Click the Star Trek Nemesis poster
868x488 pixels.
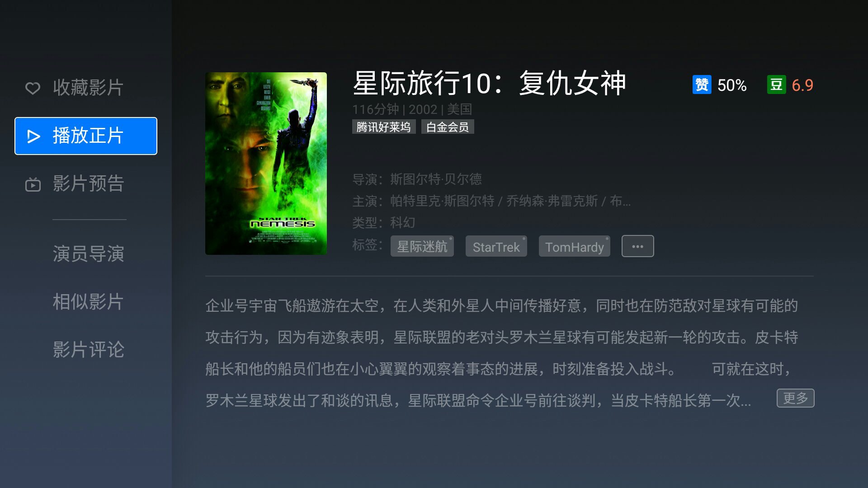click(266, 163)
